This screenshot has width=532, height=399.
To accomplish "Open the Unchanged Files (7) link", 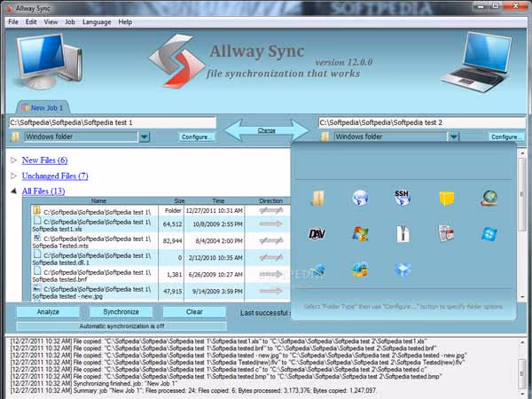I will tap(55, 176).
